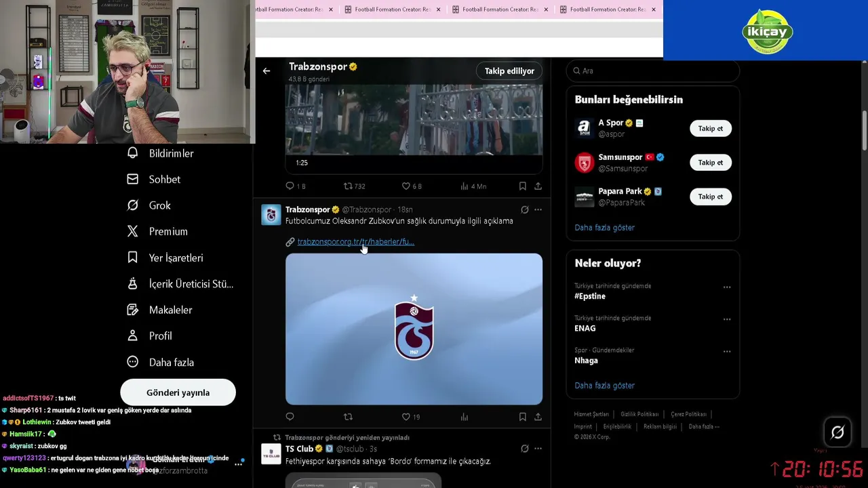
Task: Open Trabzonspor avatar on Zubkov post
Action: click(271, 214)
